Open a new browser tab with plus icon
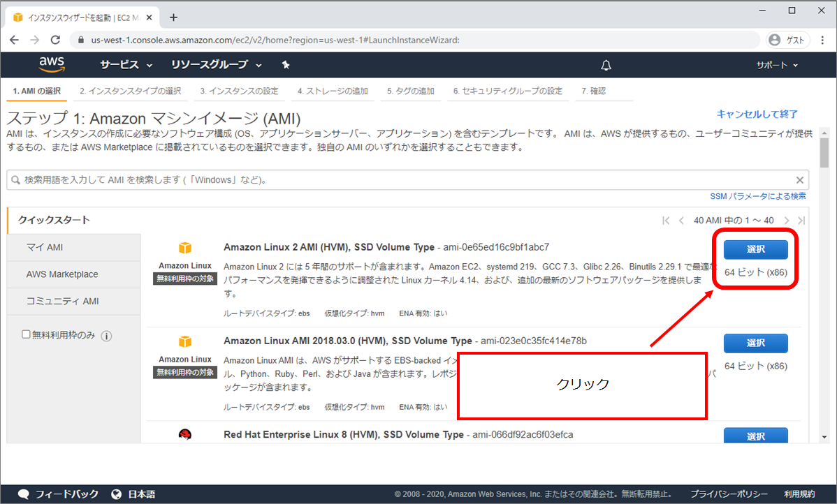837x504 pixels. (174, 17)
